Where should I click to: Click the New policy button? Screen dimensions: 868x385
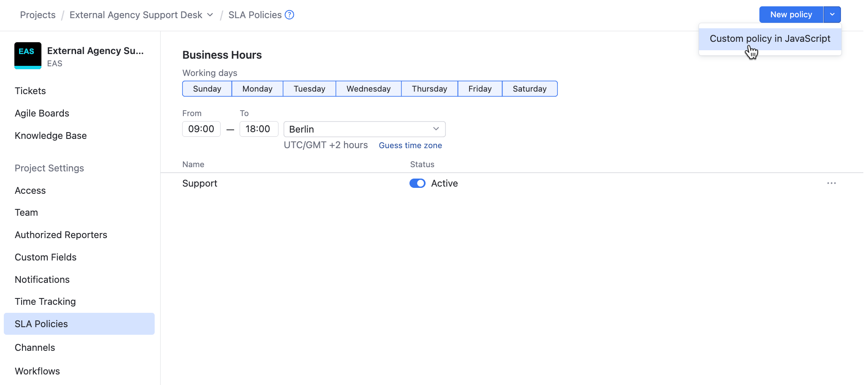[x=790, y=14]
